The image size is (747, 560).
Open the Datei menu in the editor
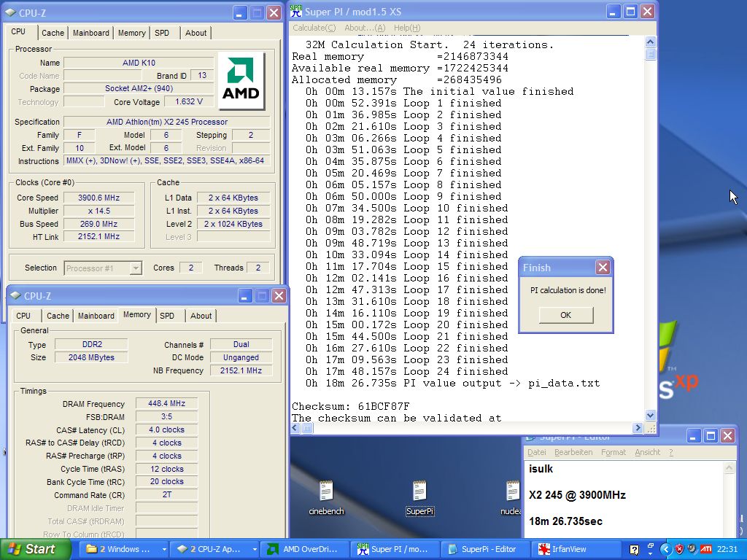coord(536,452)
